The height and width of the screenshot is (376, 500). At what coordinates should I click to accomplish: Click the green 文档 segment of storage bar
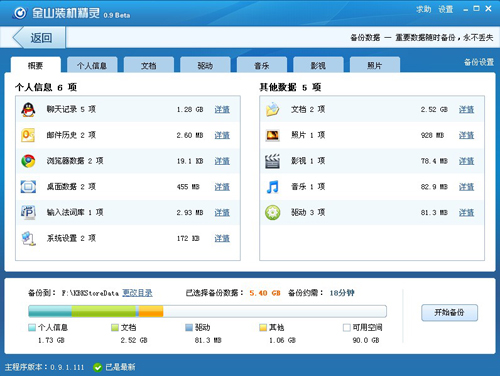click(104, 311)
